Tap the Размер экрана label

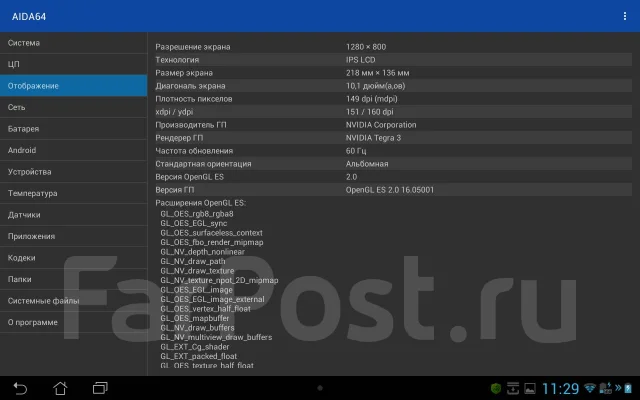click(184, 73)
